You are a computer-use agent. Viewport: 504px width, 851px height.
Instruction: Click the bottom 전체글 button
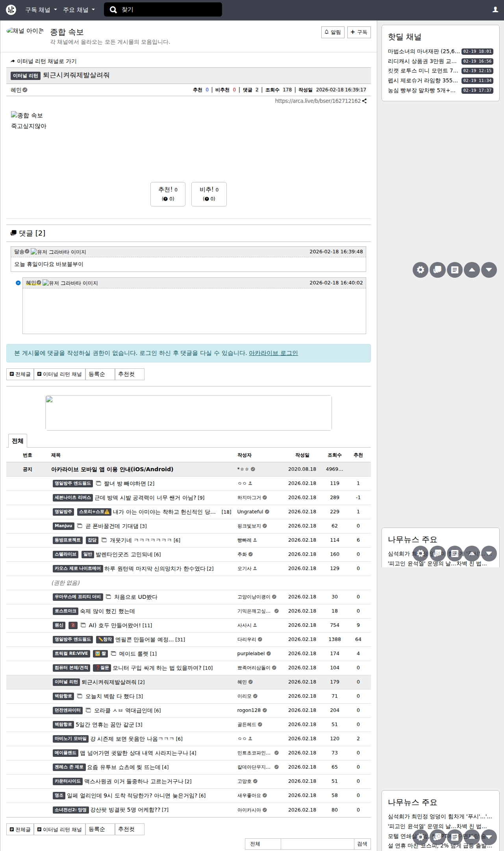point(20,829)
